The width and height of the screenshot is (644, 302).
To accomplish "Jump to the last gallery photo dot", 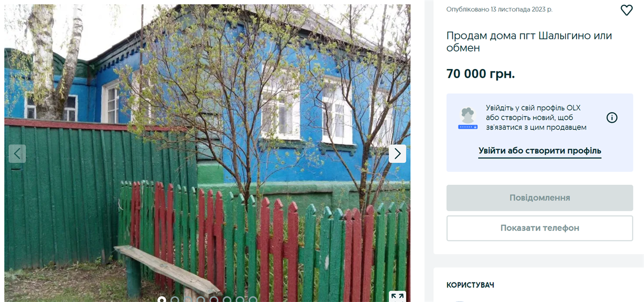I will point(253,299).
